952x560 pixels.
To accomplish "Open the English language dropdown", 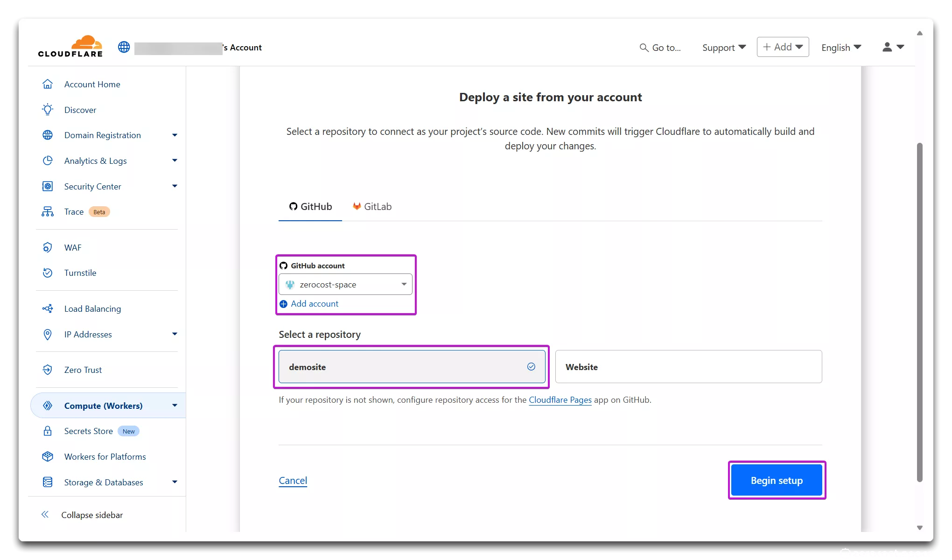I will coord(841,48).
